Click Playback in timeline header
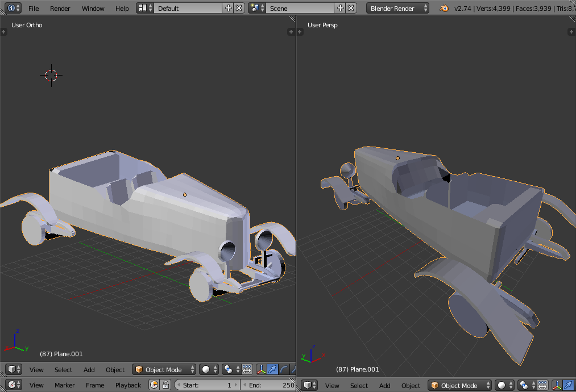 coord(128,385)
